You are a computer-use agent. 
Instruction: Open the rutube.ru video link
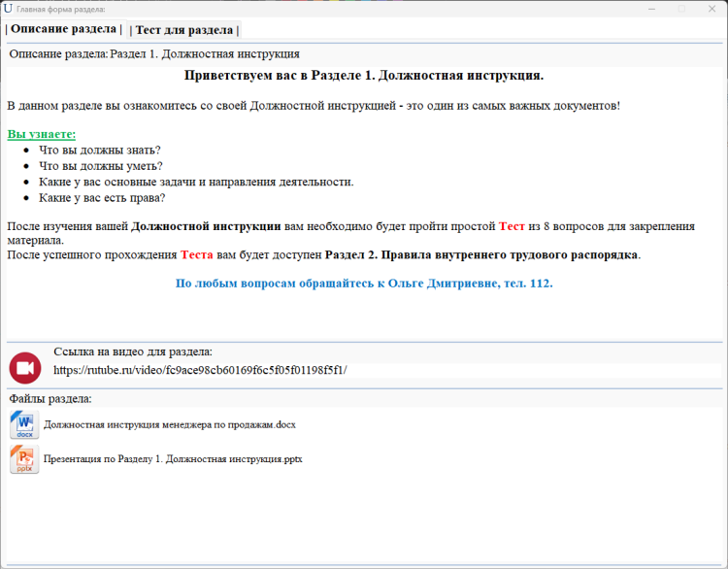coord(200,370)
